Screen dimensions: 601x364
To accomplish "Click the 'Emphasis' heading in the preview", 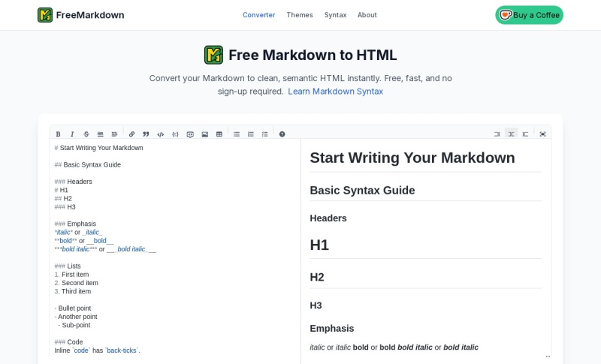I will coord(332,329).
